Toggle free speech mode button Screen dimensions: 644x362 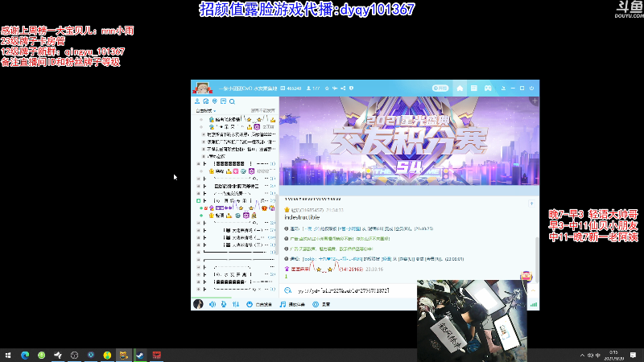coord(258,304)
